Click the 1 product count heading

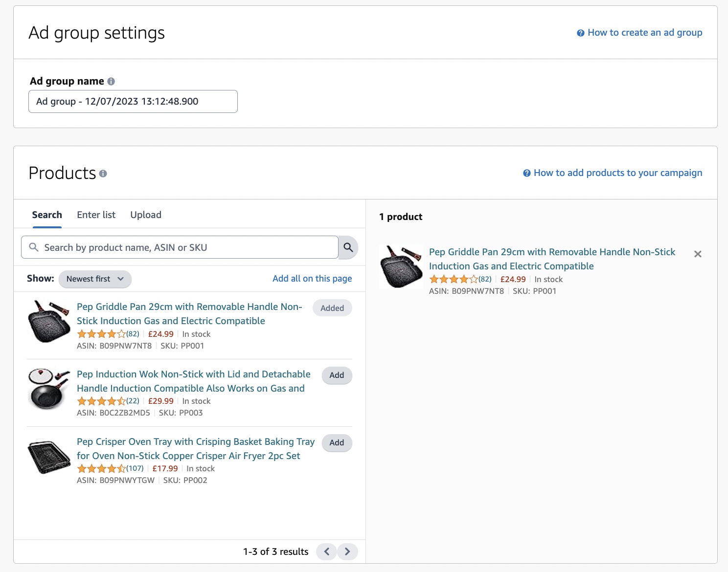pyautogui.click(x=401, y=217)
